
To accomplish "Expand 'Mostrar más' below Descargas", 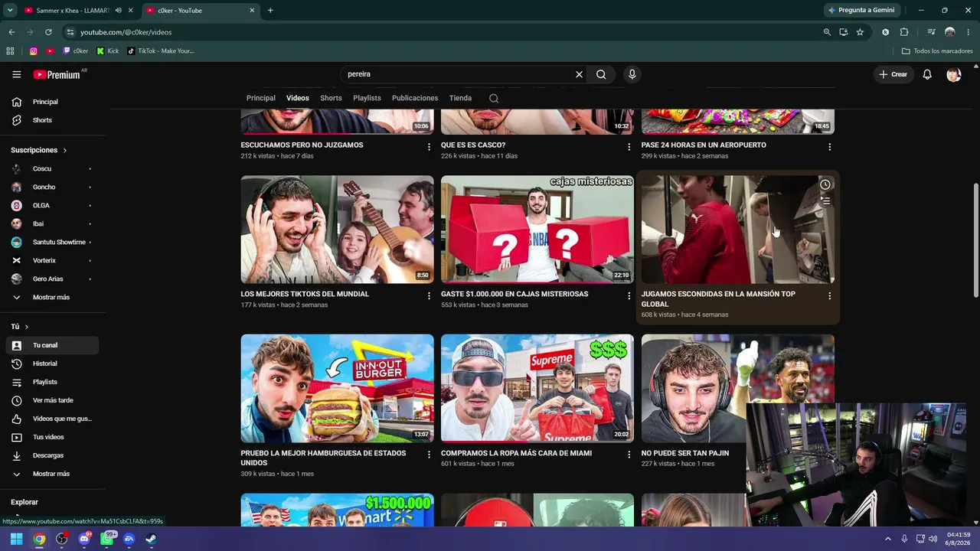I will pyautogui.click(x=52, y=474).
